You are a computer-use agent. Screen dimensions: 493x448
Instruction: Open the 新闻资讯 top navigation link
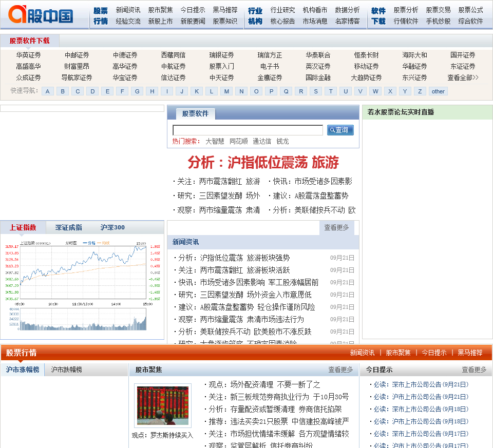128,10
